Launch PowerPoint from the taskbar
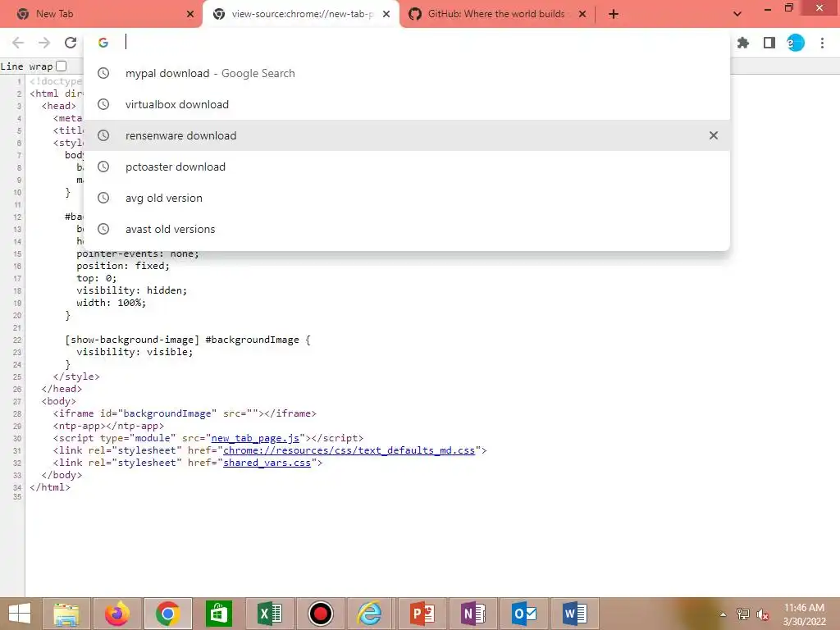Image resolution: width=840 pixels, height=630 pixels. 422,614
